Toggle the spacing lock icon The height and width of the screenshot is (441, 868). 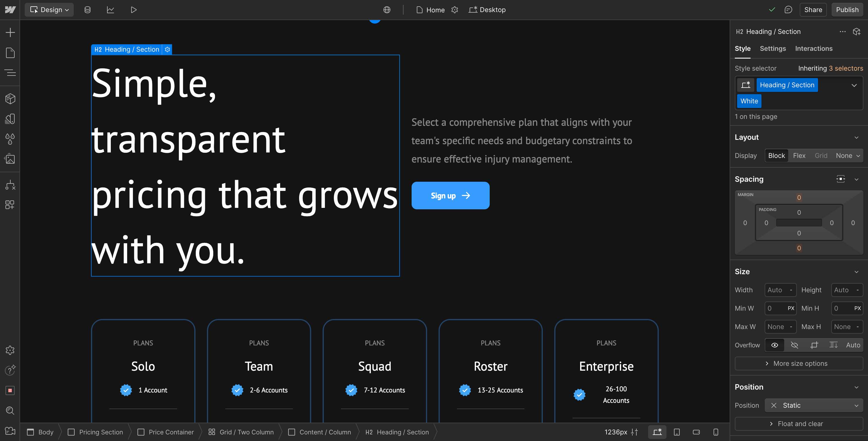pyautogui.click(x=840, y=179)
